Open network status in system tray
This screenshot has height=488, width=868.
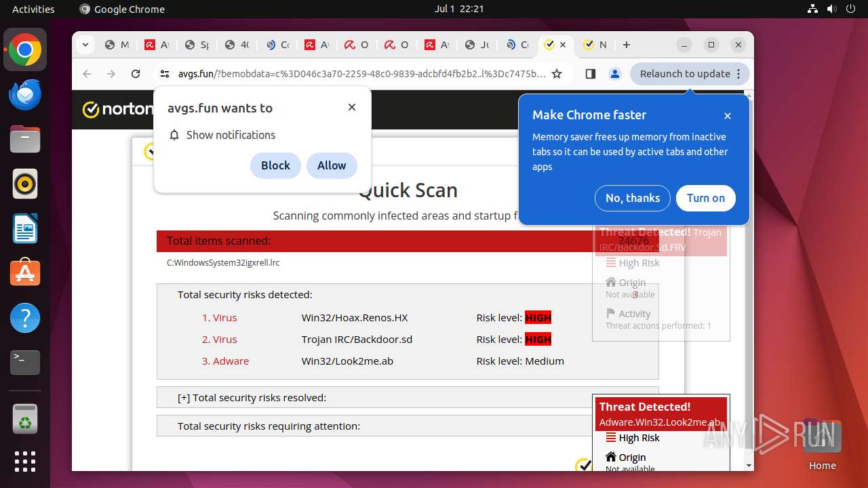(813, 9)
